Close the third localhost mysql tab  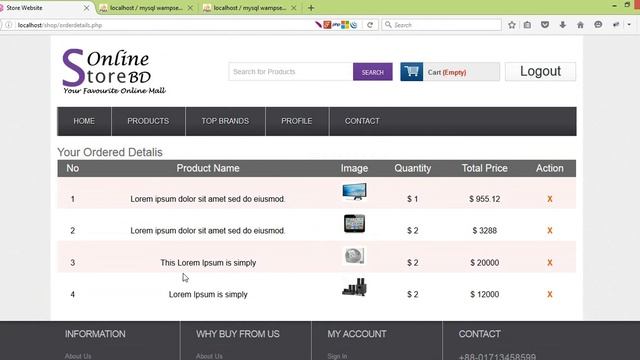tap(293, 8)
